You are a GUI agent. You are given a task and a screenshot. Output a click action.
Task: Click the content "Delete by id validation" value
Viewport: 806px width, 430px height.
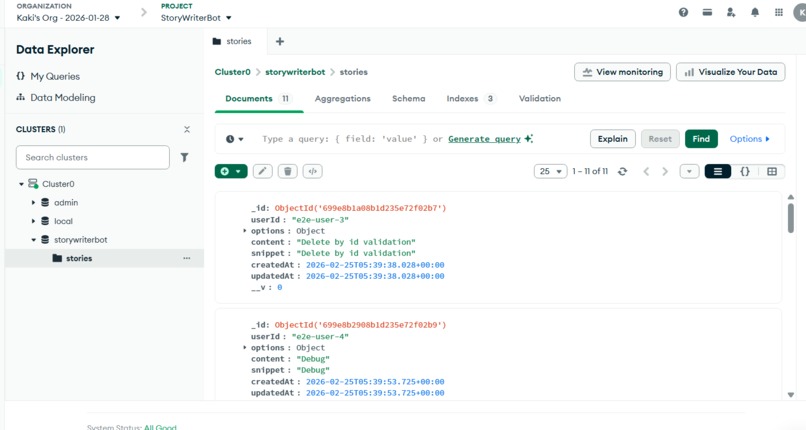pyautogui.click(x=356, y=242)
